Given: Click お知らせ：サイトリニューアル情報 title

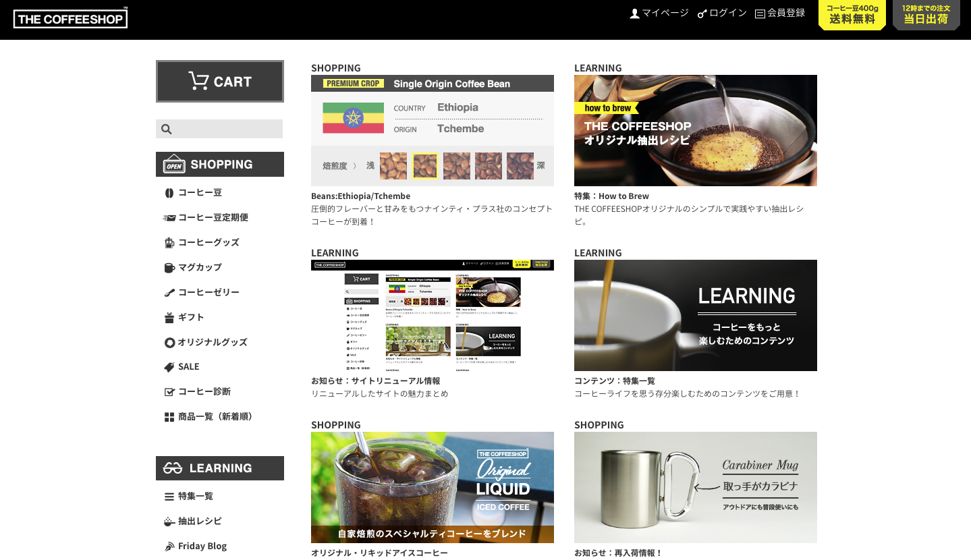Looking at the screenshot, I should [x=375, y=381].
